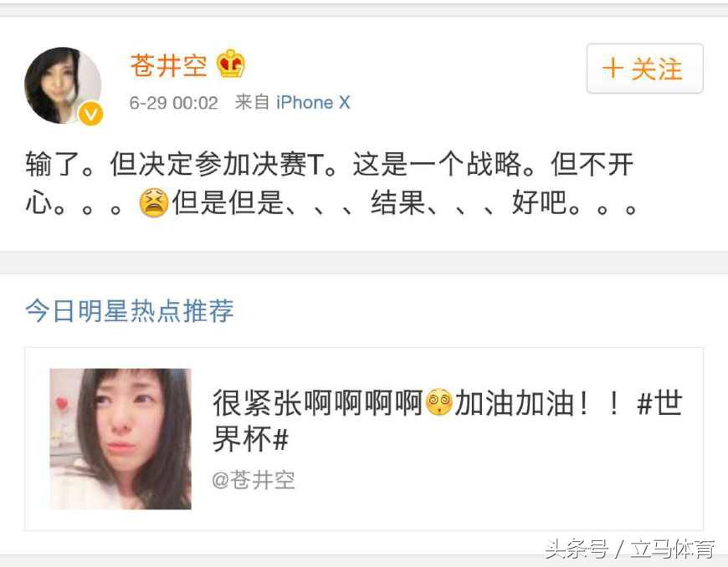Click the 来自 source label

(252, 103)
